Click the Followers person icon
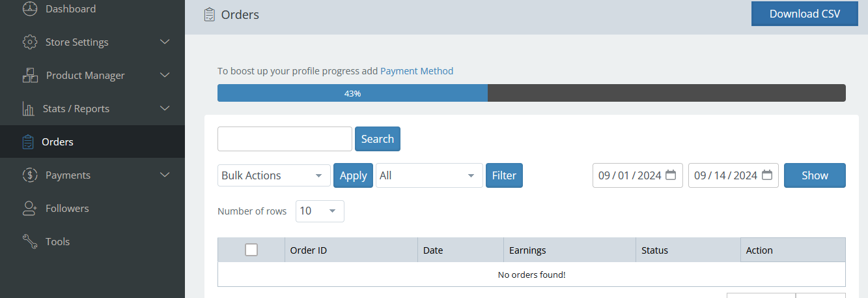 [x=30, y=209]
